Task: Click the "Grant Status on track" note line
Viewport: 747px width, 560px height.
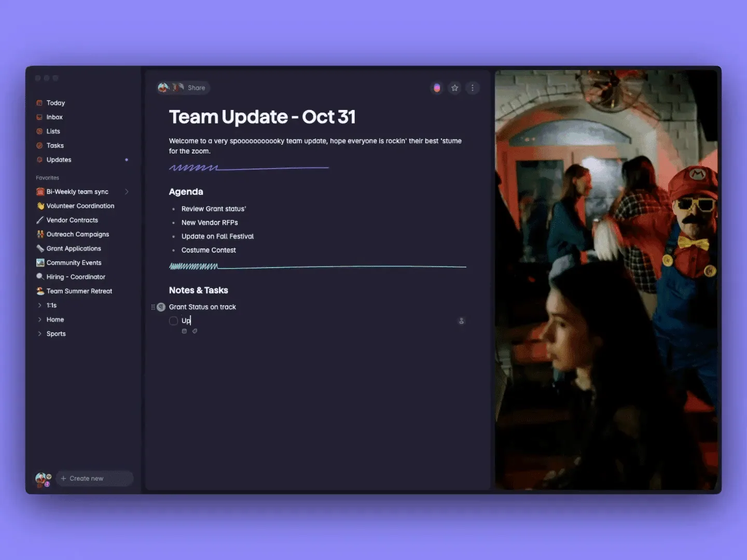Action: click(202, 307)
